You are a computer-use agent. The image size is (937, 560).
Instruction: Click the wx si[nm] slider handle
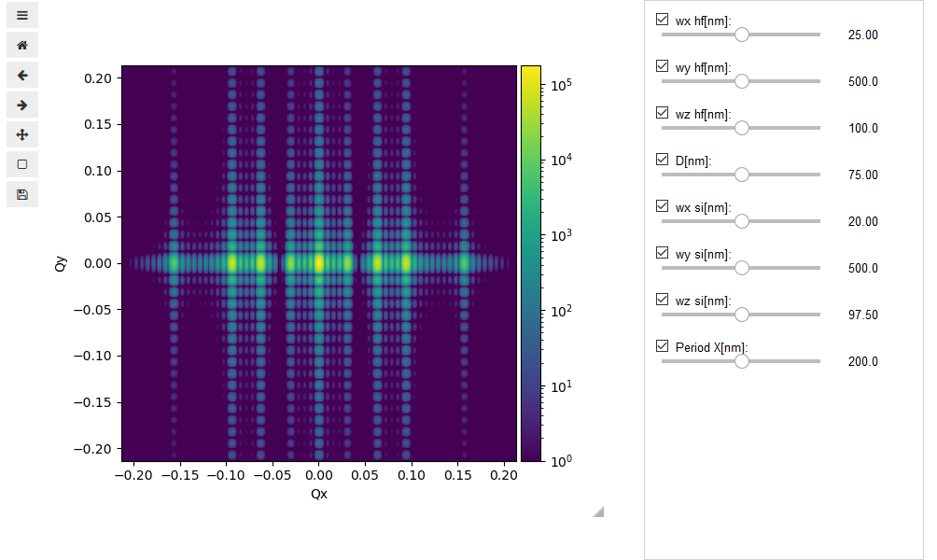coord(742,221)
